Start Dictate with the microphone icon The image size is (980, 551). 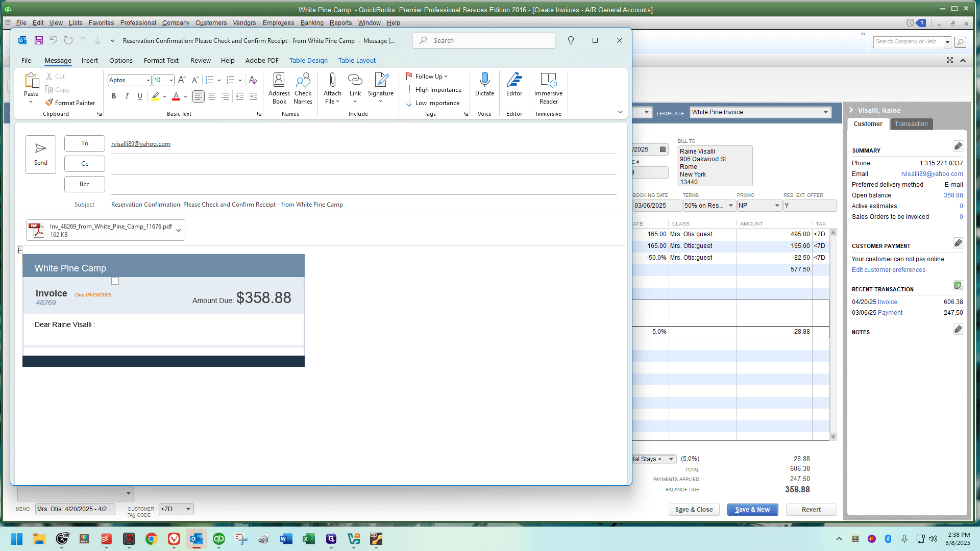(x=485, y=84)
